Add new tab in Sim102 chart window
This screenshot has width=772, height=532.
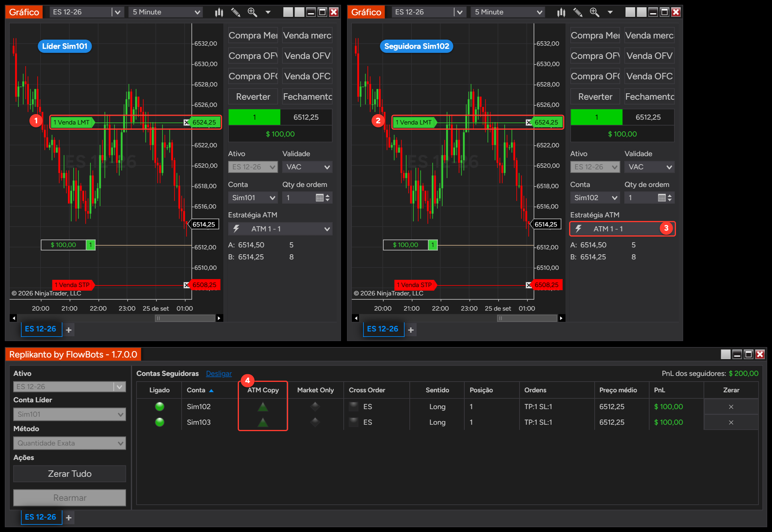411,330
